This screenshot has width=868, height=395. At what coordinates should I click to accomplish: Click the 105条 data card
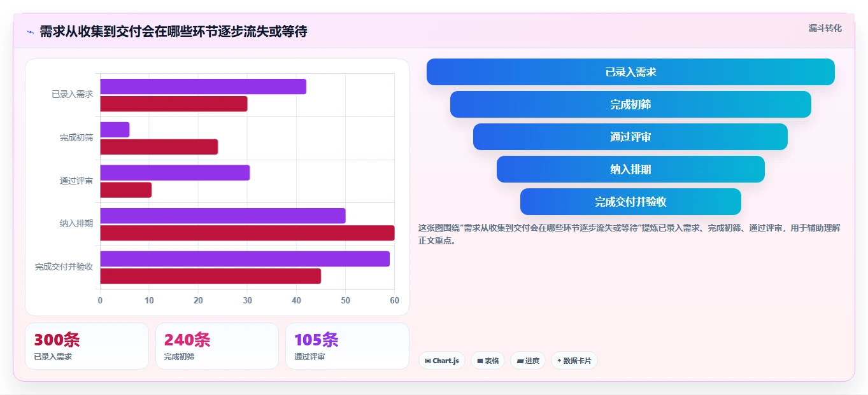347,346
